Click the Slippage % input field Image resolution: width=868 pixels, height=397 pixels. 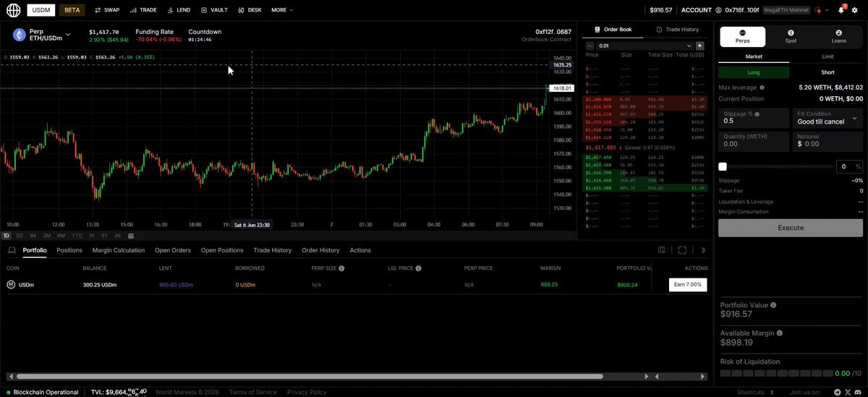754,118
